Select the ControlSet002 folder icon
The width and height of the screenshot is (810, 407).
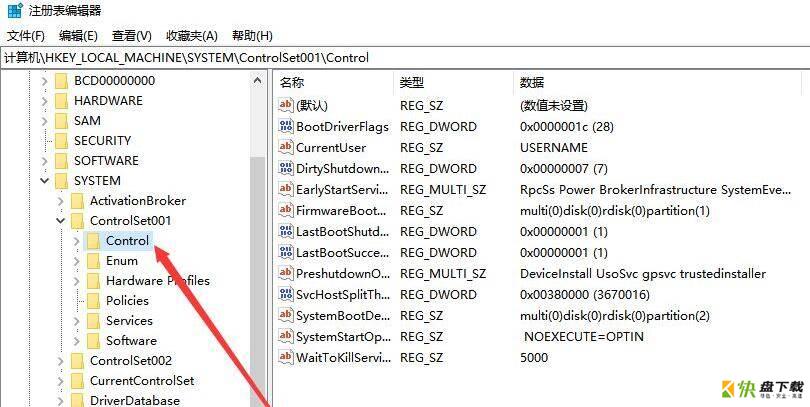(x=77, y=361)
